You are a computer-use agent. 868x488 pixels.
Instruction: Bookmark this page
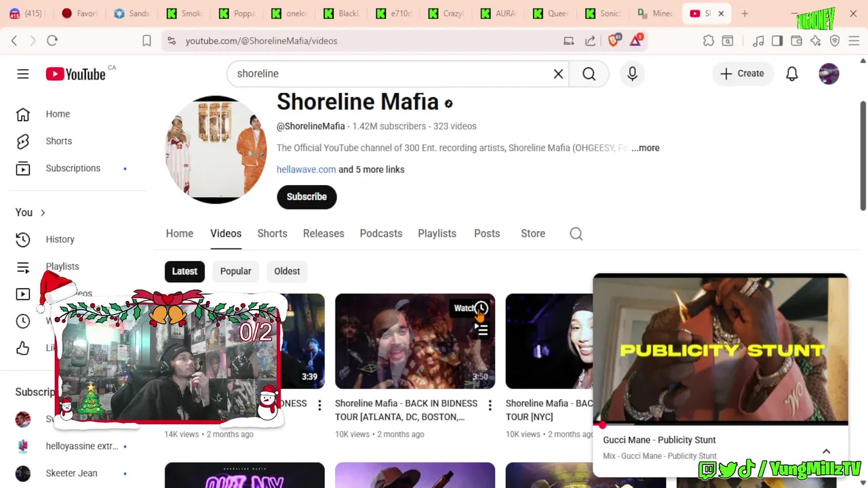(x=146, y=41)
